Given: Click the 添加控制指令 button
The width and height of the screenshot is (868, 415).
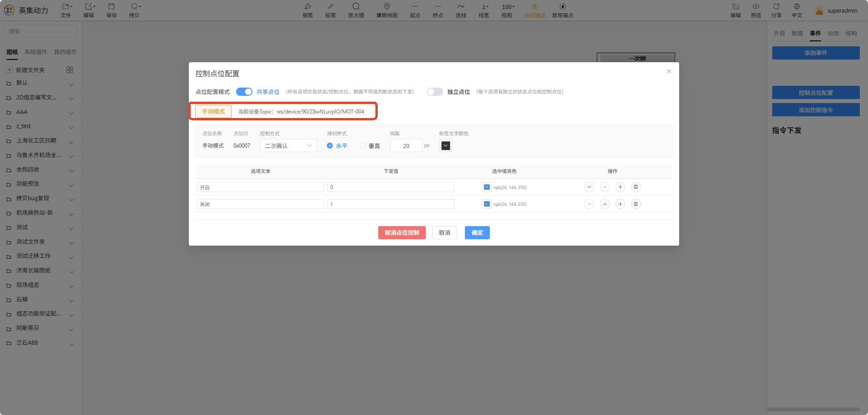Looking at the screenshot, I should [816, 110].
